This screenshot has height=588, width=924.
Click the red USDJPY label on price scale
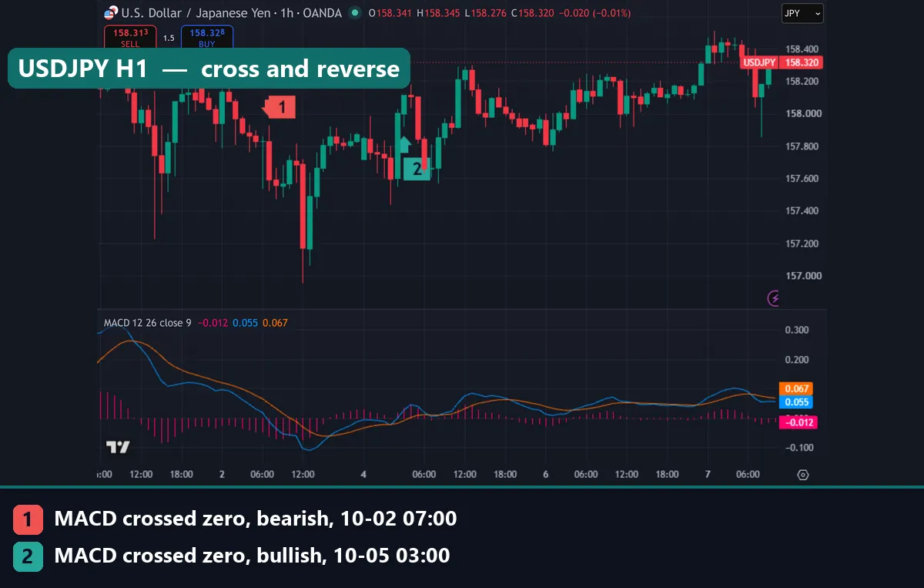tap(759, 62)
